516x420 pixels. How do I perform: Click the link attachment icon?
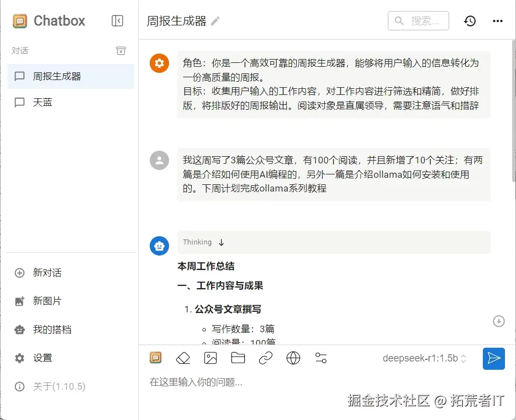(x=266, y=358)
